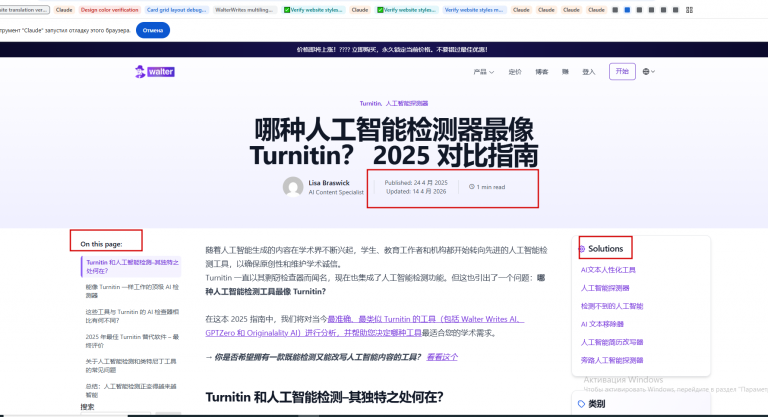Open 人工智能简历改写器 link in Solutions
The image size is (768, 417).
tap(612, 342)
